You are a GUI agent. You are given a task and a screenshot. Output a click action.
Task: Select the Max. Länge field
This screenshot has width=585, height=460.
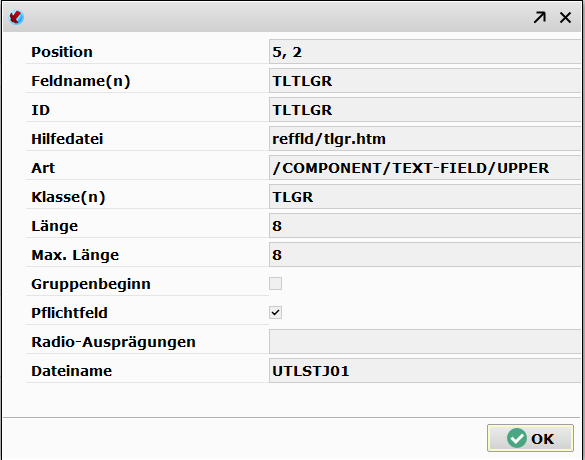click(x=425, y=255)
